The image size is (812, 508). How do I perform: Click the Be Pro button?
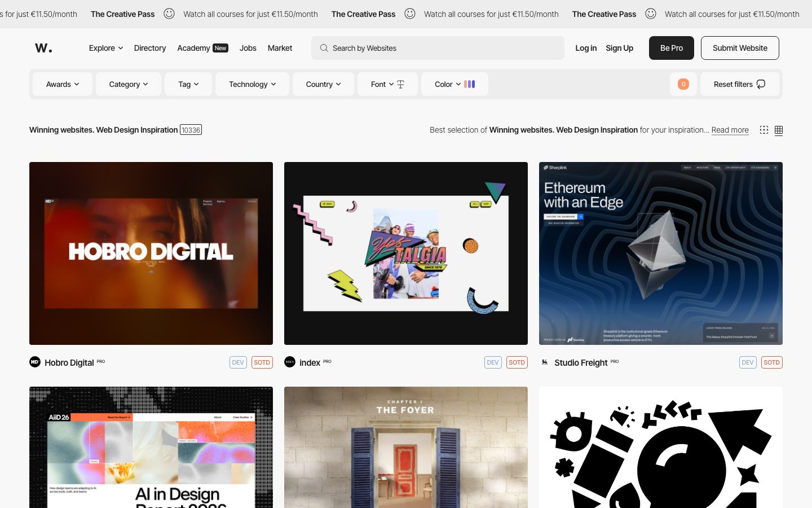[x=672, y=48]
